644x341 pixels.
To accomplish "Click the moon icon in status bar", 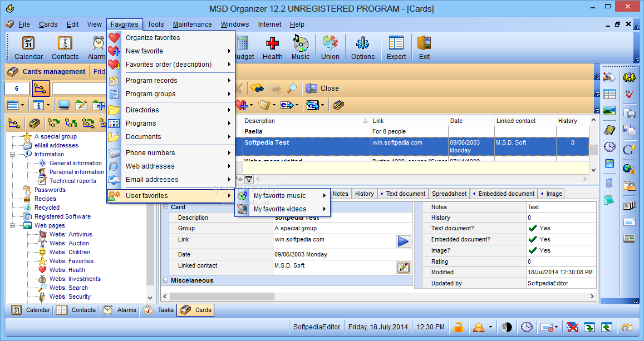I will coord(507,327).
